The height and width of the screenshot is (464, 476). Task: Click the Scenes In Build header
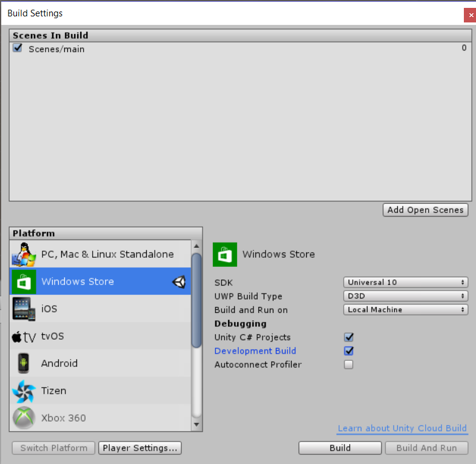click(x=241, y=36)
